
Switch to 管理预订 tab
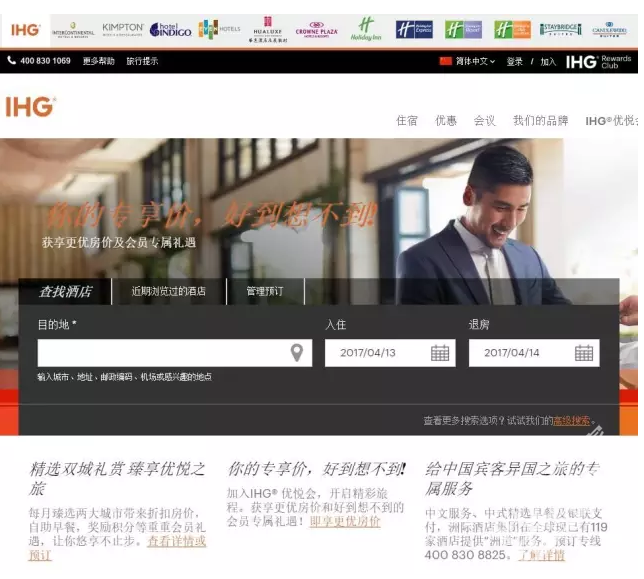coord(265,291)
